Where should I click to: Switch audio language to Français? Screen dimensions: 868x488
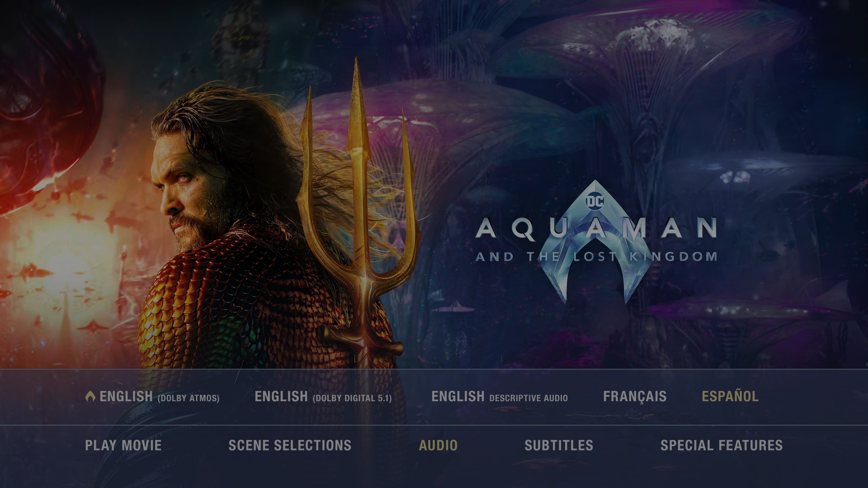tap(635, 397)
